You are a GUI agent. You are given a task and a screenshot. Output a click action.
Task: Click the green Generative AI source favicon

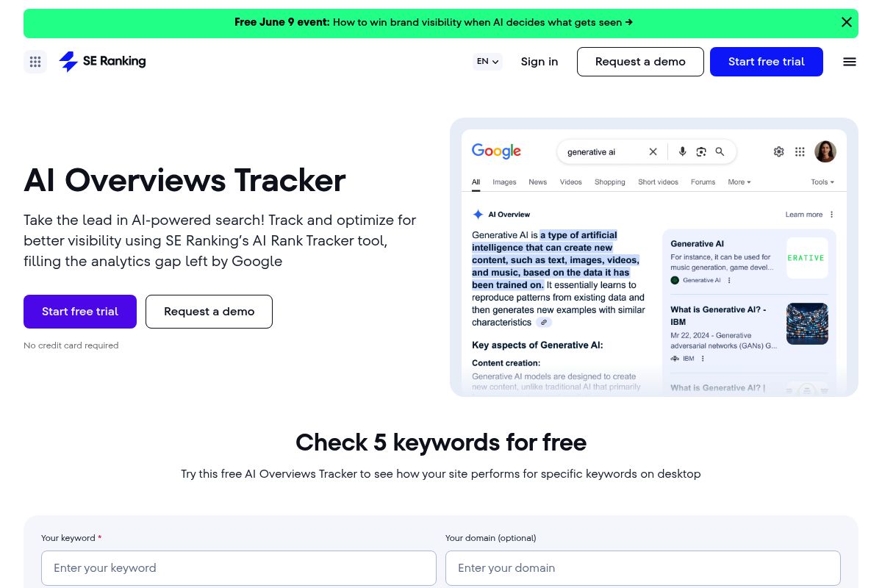tap(675, 280)
